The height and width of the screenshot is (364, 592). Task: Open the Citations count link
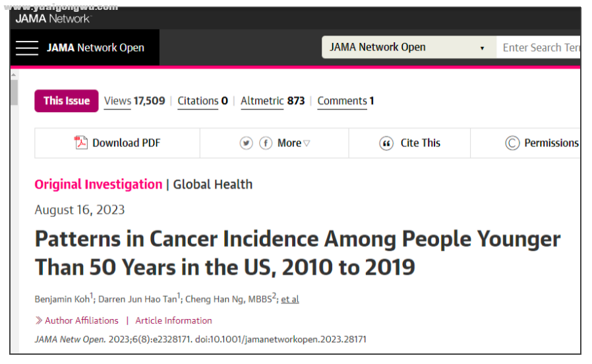[203, 101]
